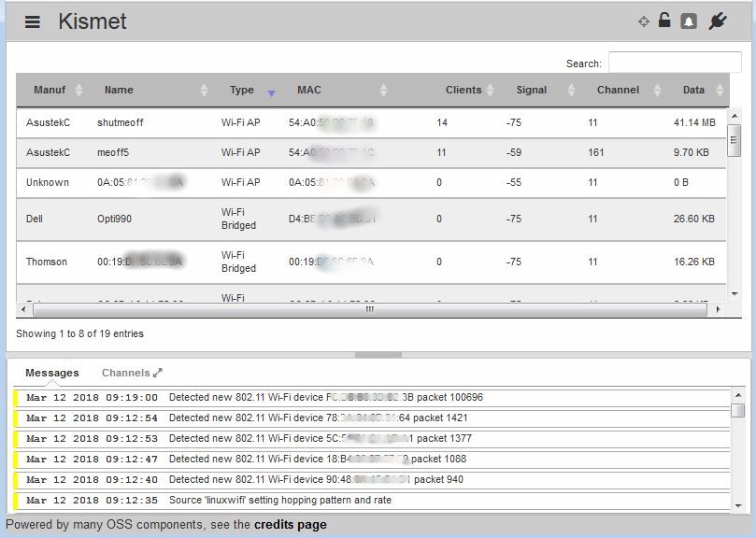The width and height of the screenshot is (756, 538).
Task: Pop out Channels panel with expand icon
Action: [x=158, y=373]
